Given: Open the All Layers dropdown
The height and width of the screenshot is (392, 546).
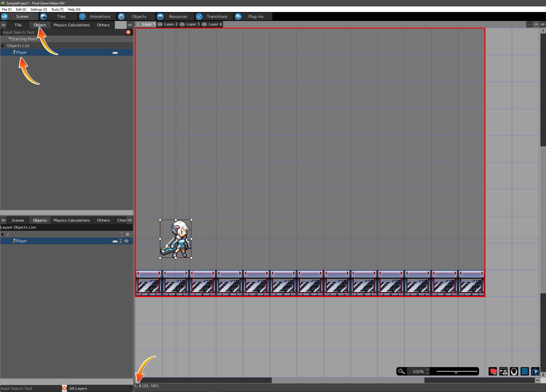Looking at the screenshot, I should [x=100, y=388].
